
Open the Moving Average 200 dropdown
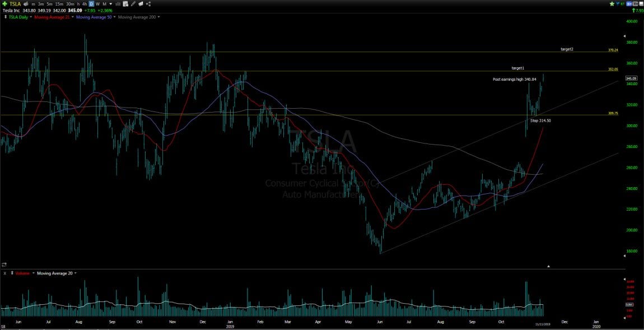tap(158, 17)
